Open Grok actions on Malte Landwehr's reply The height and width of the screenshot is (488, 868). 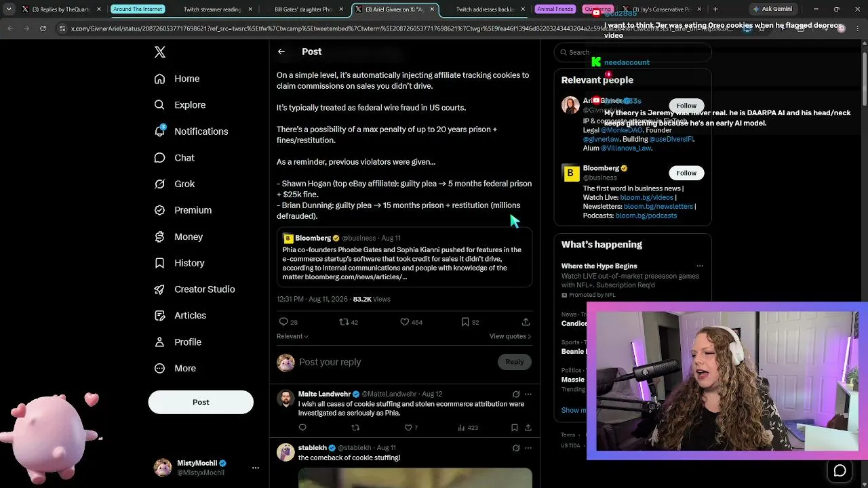coord(516,394)
